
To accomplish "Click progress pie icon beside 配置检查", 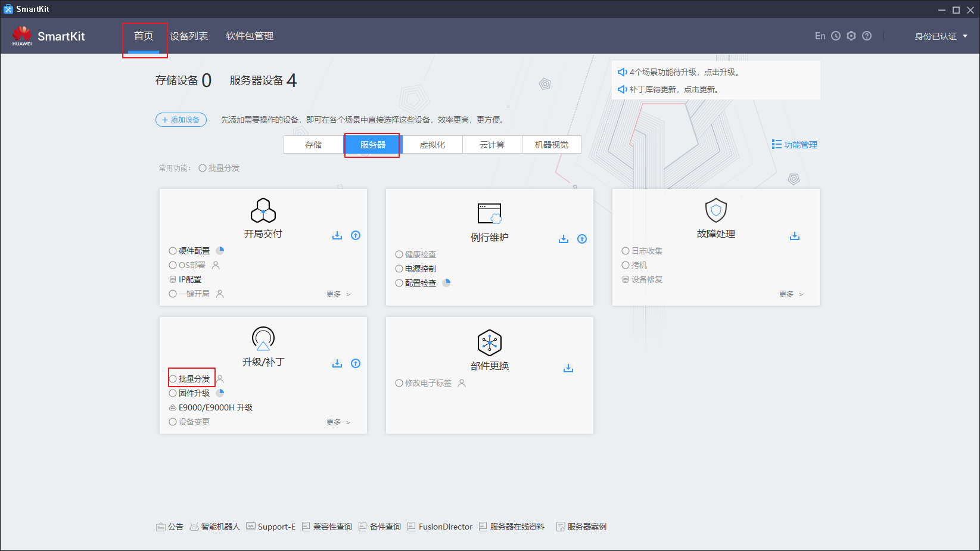I will coord(446,283).
